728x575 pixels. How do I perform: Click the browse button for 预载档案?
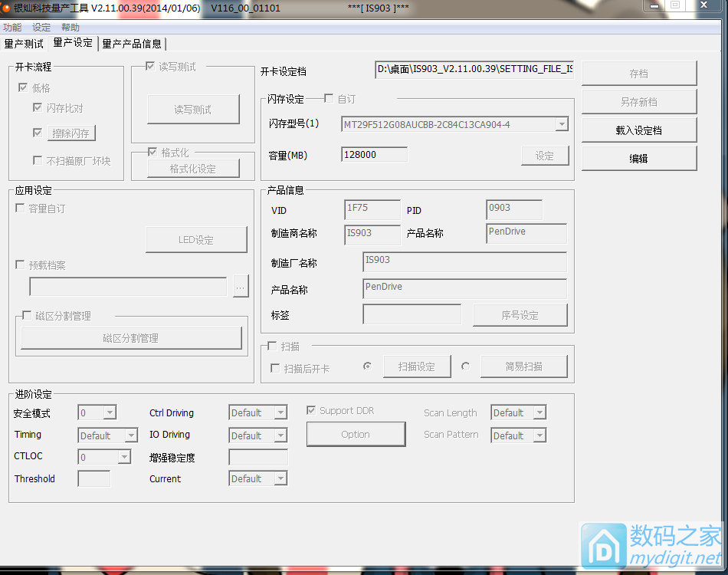pos(241,286)
